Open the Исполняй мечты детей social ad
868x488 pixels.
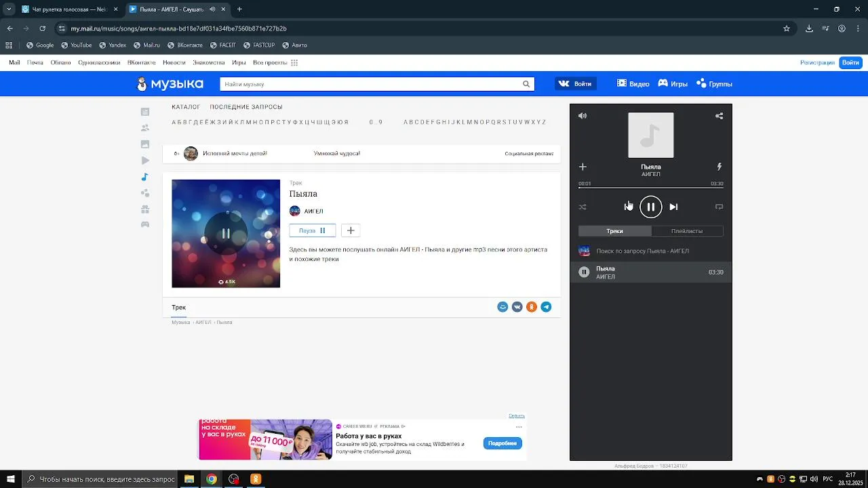click(x=234, y=153)
